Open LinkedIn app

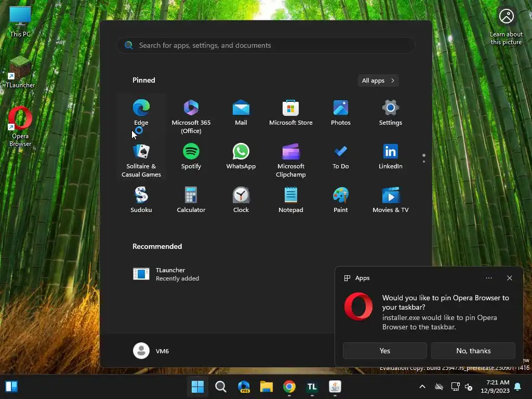coord(391,157)
